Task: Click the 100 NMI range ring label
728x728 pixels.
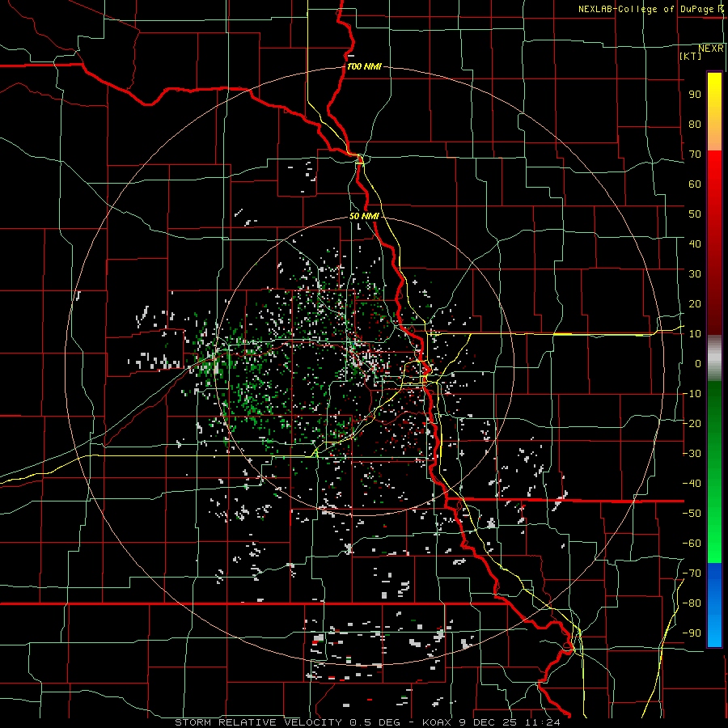Action: [x=364, y=67]
